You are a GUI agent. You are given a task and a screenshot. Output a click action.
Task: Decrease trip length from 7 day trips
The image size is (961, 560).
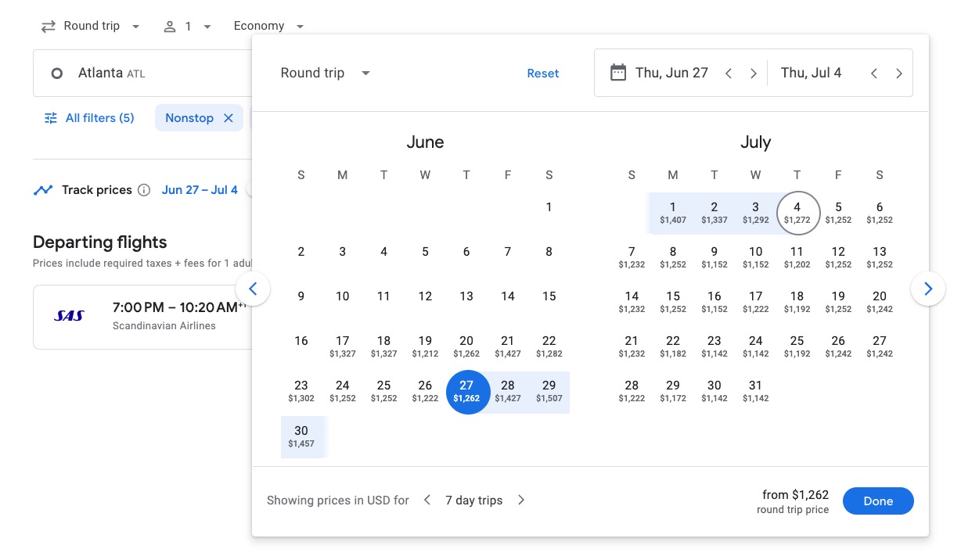click(x=427, y=501)
